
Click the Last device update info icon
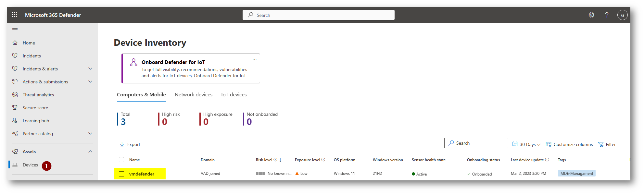point(547,160)
